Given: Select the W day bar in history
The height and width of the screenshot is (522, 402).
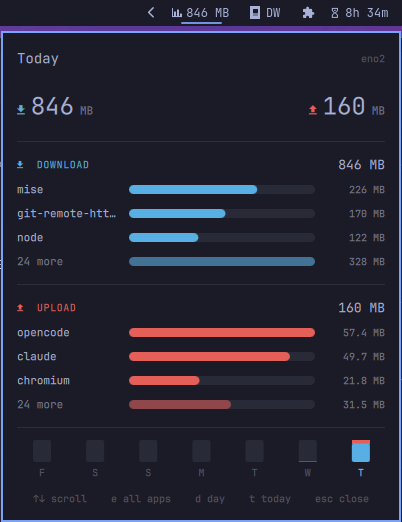Looking at the screenshot, I should click(x=308, y=451).
